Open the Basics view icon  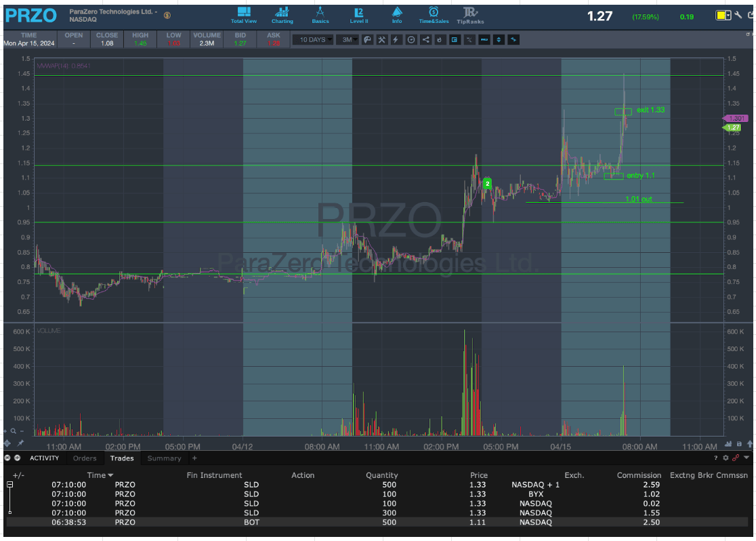point(320,15)
